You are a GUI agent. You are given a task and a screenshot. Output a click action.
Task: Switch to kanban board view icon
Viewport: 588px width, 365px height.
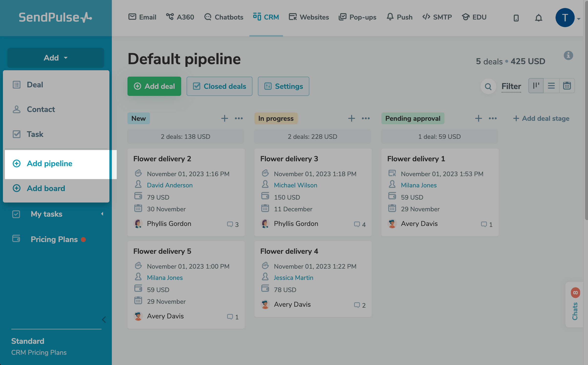coord(536,86)
